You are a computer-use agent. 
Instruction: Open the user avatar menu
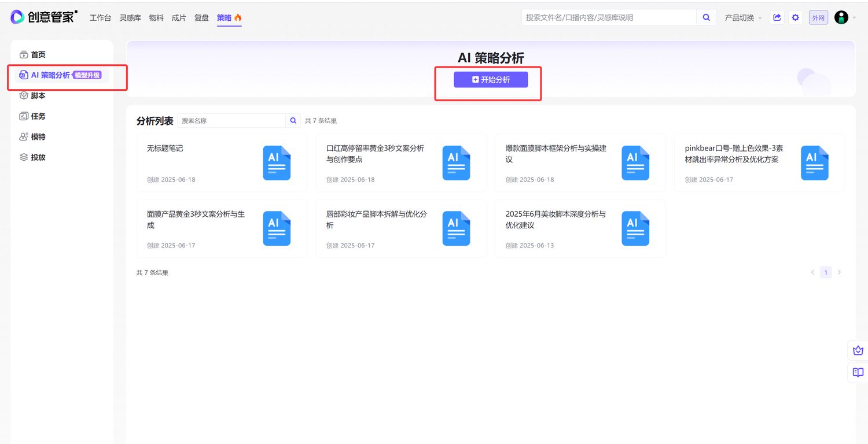841,17
